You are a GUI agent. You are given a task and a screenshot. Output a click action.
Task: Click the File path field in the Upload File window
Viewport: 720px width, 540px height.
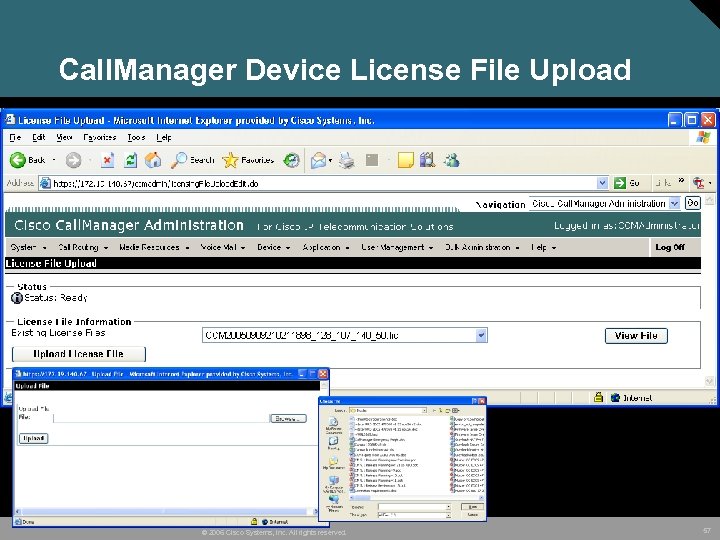pyautogui.click(x=161, y=418)
